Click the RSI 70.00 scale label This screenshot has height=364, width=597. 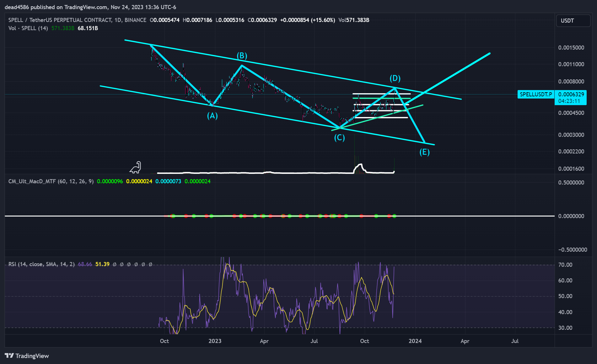click(x=565, y=265)
